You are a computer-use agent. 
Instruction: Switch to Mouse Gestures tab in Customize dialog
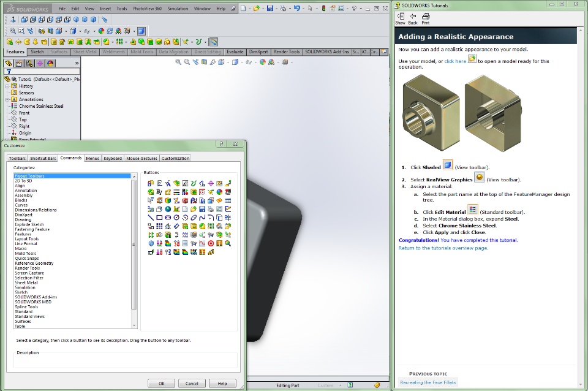coord(141,158)
